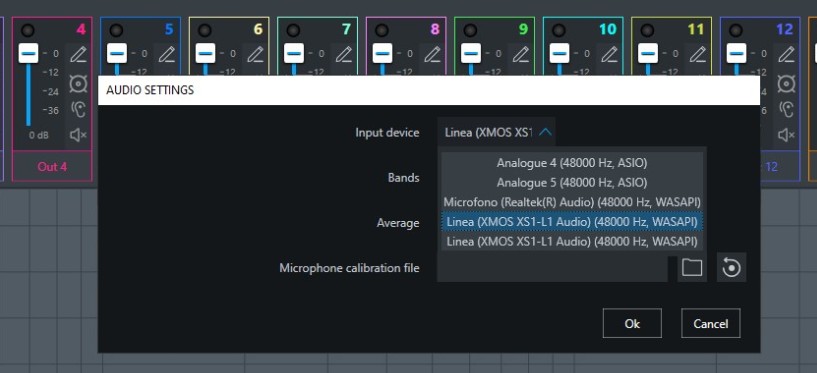The image size is (817, 373).
Task: Toggle the round indicator atop channel 11
Action: [648, 30]
